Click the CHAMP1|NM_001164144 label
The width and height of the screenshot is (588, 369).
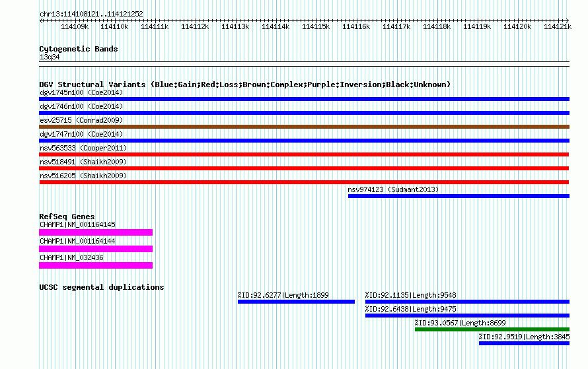click(x=77, y=241)
